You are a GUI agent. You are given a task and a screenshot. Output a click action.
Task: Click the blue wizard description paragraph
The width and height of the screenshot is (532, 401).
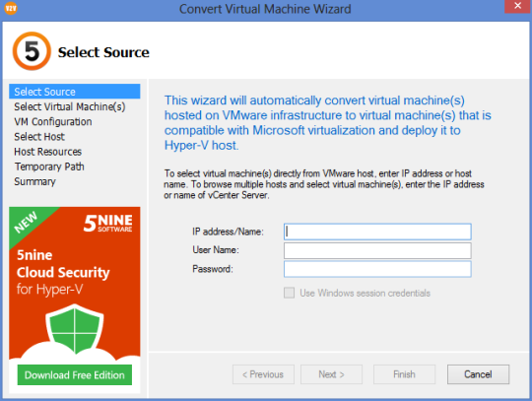(x=327, y=123)
